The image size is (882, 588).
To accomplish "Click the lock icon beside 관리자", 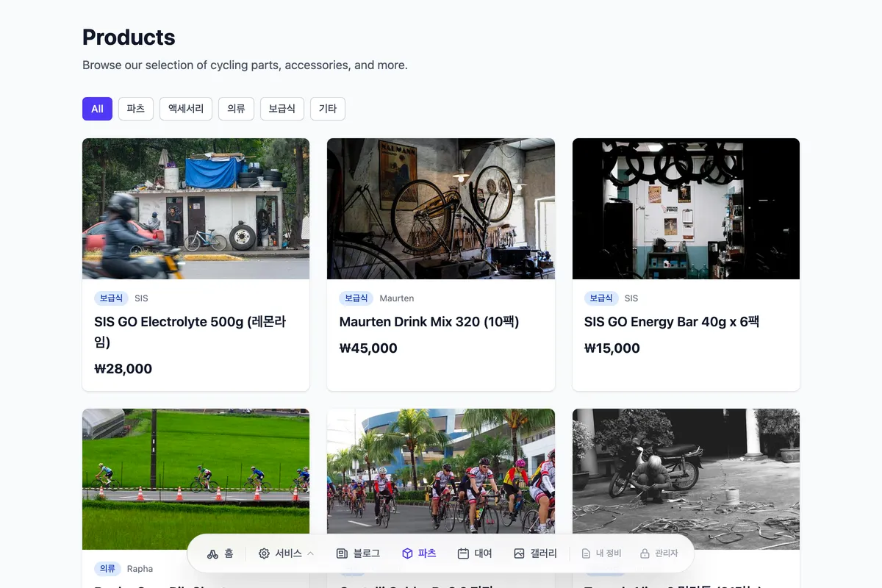I will tap(645, 553).
